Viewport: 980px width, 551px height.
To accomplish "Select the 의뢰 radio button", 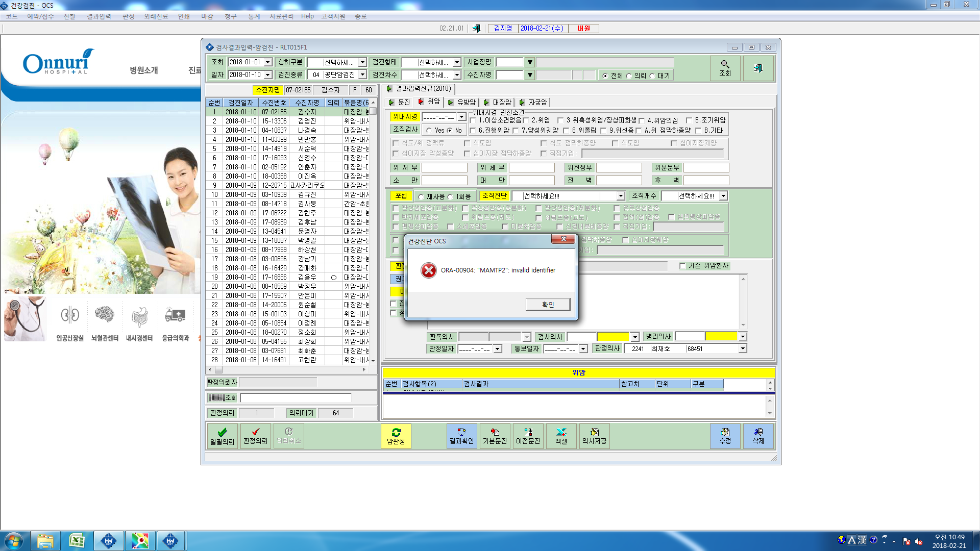I will click(x=629, y=76).
